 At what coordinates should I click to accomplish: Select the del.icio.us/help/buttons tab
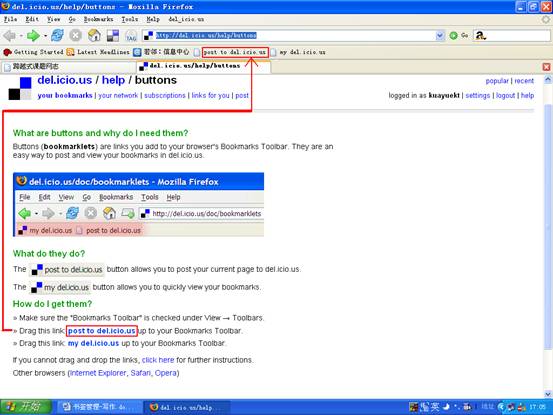pos(203,66)
